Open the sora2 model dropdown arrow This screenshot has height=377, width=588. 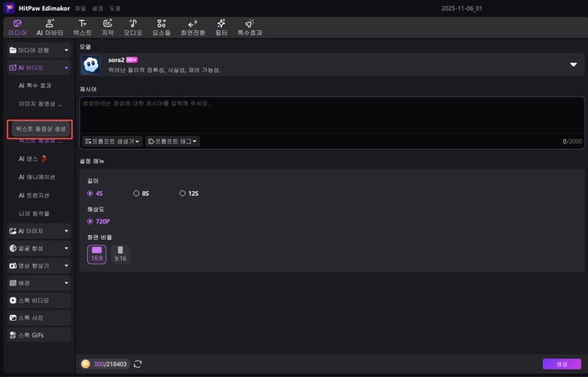click(574, 65)
